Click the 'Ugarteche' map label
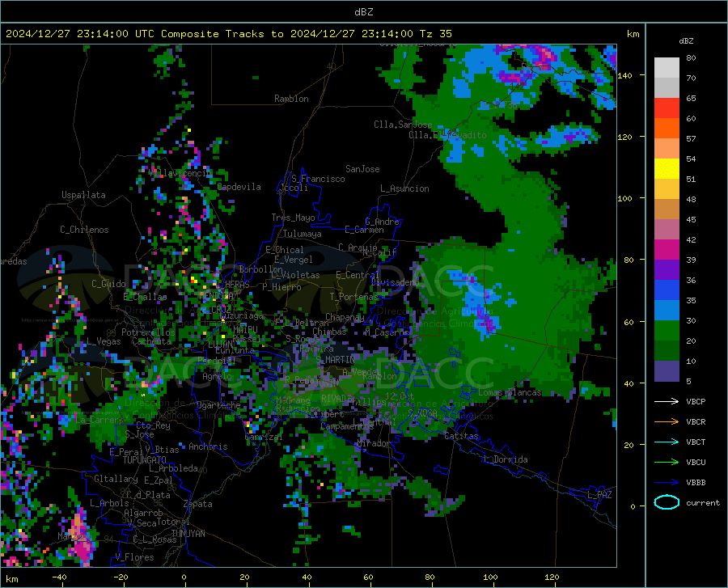 tap(218, 405)
